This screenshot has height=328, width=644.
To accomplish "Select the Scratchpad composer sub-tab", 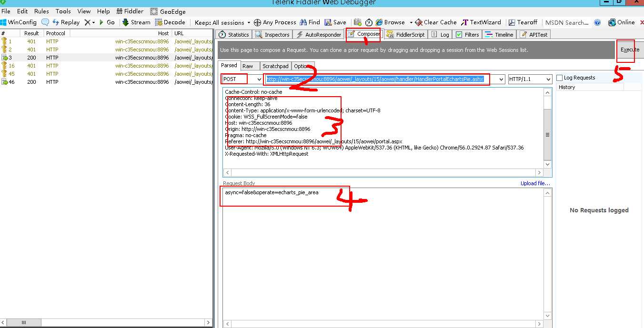I will click(275, 66).
